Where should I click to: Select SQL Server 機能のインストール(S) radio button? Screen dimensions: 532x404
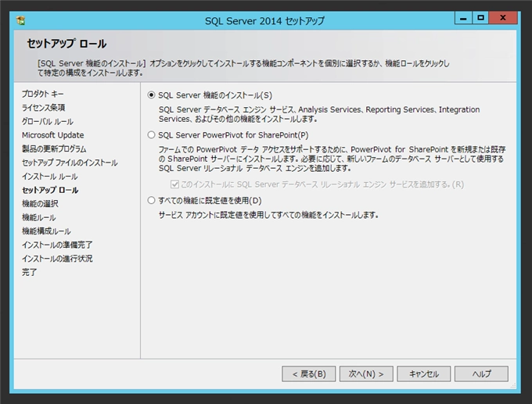[151, 95]
